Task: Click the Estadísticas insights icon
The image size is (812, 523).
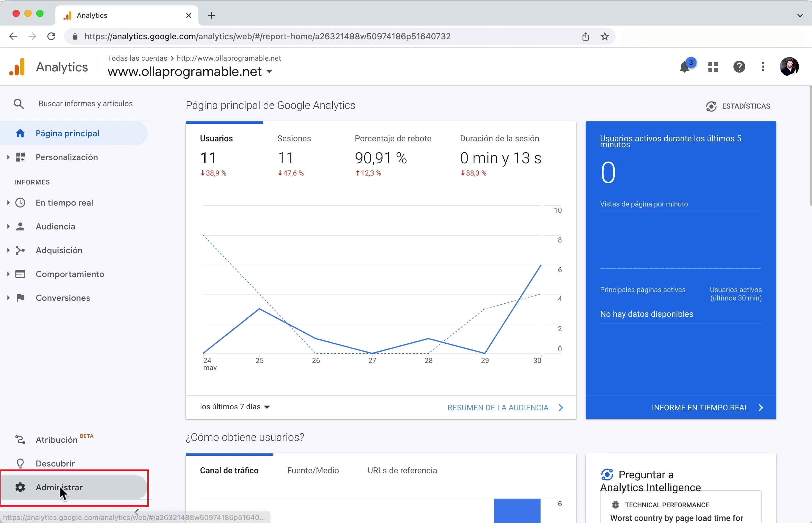Action: click(711, 106)
